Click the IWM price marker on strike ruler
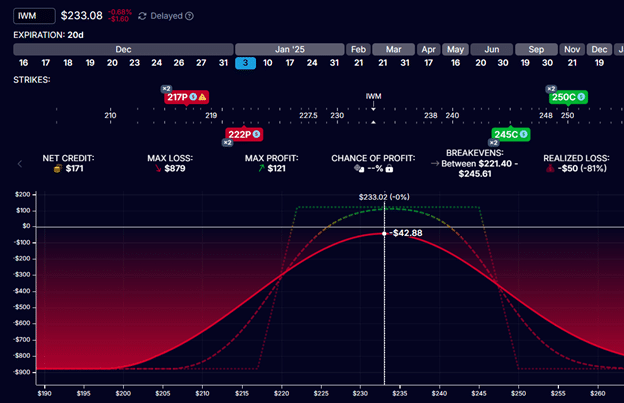This screenshot has height=403, width=624. click(x=373, y=96)
